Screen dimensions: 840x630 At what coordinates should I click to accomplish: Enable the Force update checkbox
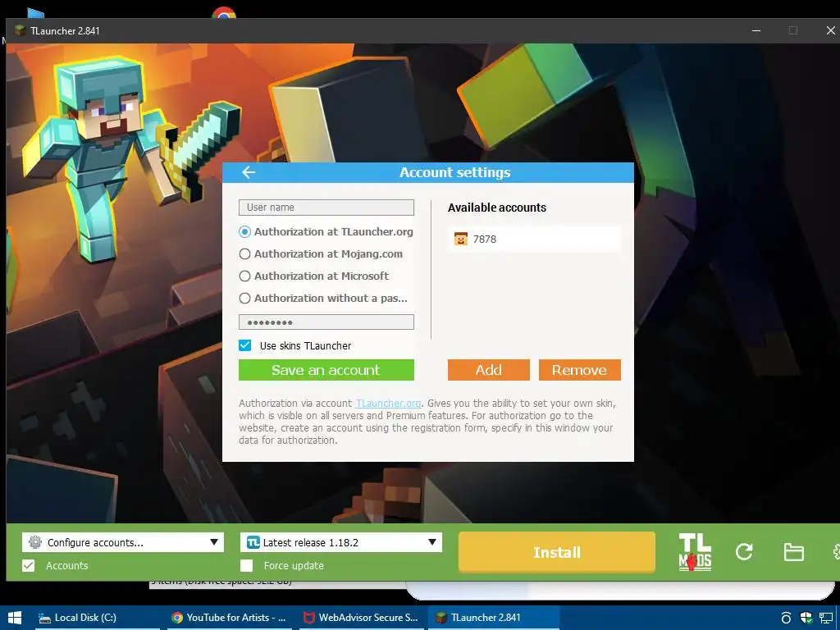point(246,565)
